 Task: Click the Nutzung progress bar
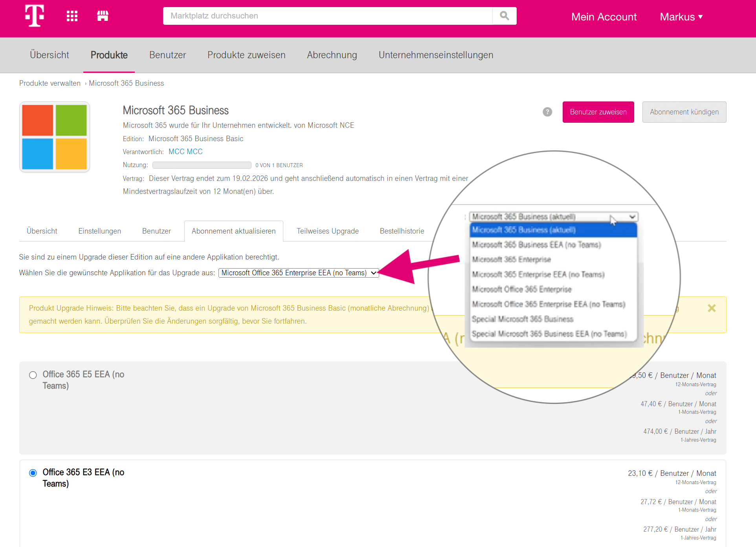pos(202,165)
